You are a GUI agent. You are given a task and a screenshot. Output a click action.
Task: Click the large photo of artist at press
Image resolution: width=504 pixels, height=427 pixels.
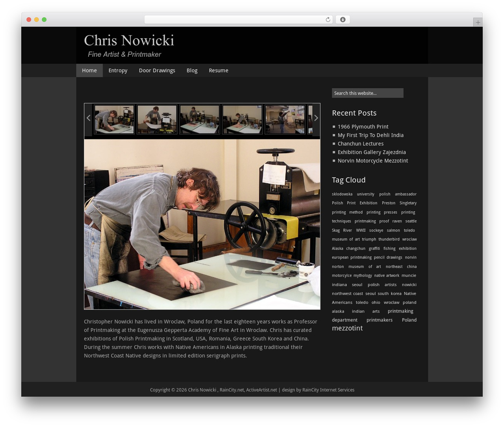202,224
